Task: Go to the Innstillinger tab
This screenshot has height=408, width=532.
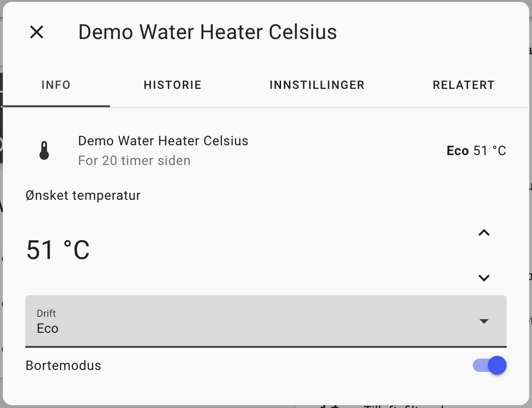Action: [317, 85]
